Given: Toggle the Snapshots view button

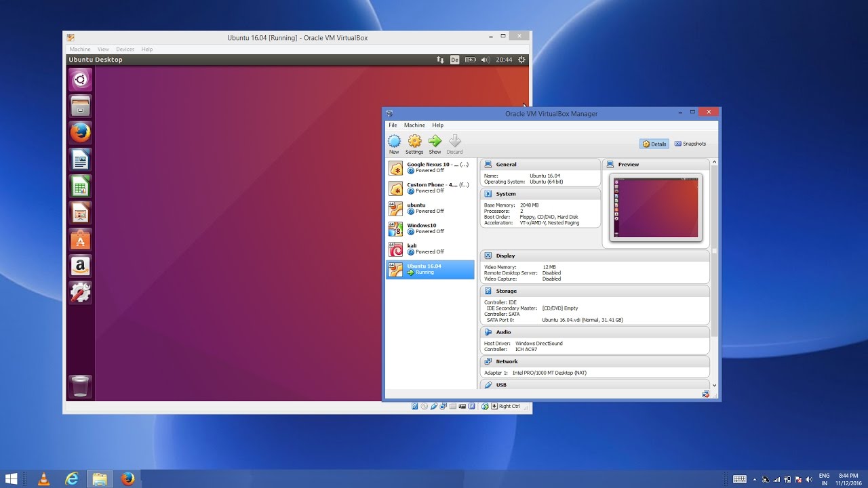Looking at the screenshot, I should [690, 144].
